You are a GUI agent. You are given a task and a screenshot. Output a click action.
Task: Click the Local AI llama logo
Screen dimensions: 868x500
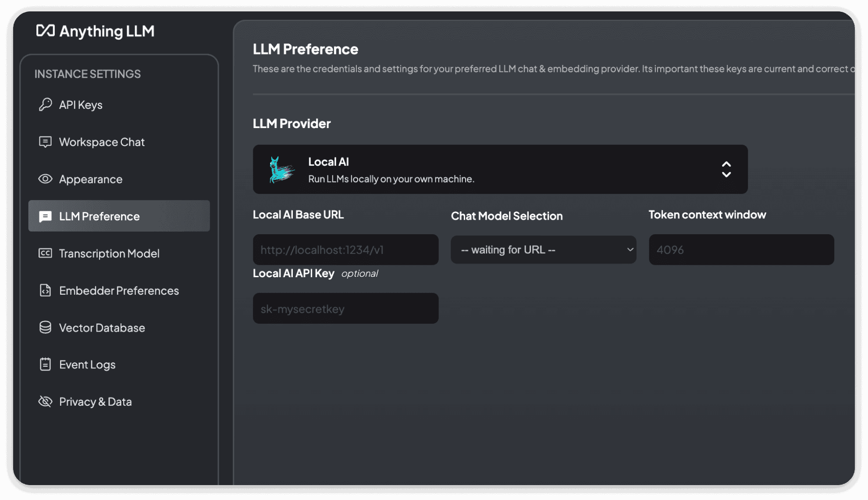281,170
